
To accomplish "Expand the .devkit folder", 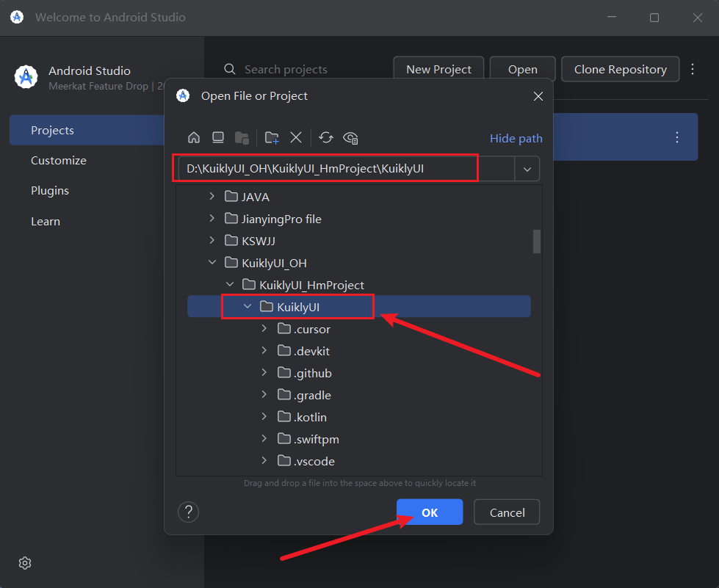I will pos(264,350).
